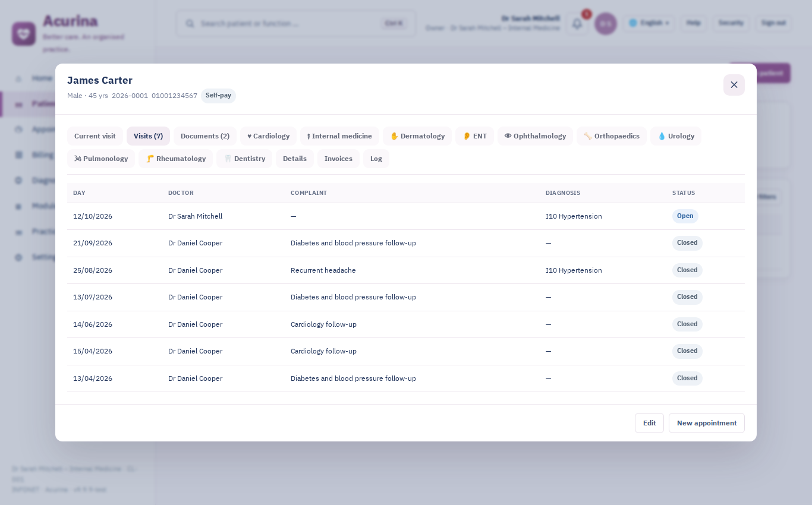
Task: Click the Help button in the header
Action: 693,23
